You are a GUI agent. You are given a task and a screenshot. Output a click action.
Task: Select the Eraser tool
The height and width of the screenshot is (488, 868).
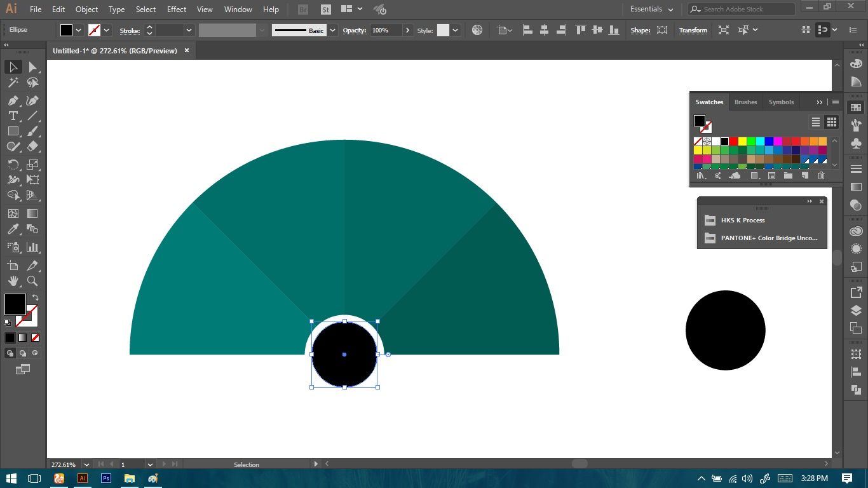coord(32,146)
